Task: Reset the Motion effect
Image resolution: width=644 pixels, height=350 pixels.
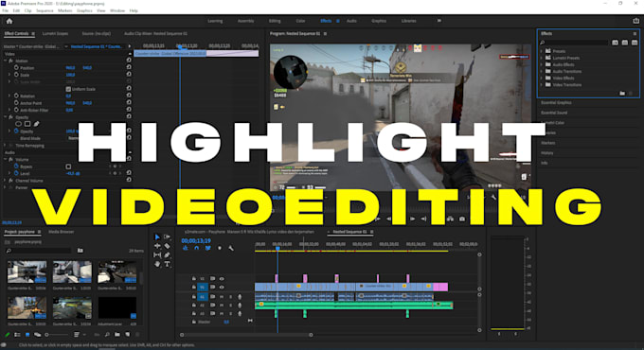Action: (x=129, y=61)
